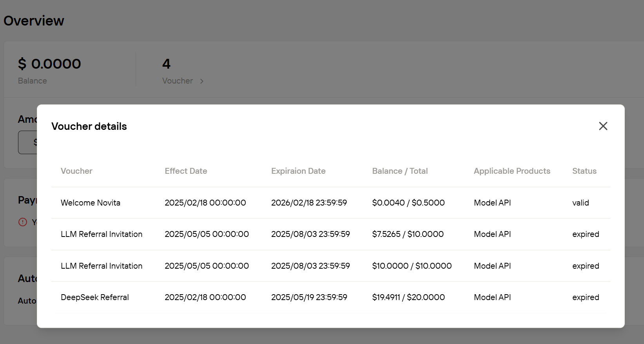The height and width of the screenshot is (344, 644).
Task: Click the 2026/02/18 23:59:59 expiration date
Action: (x=309, y=203)
